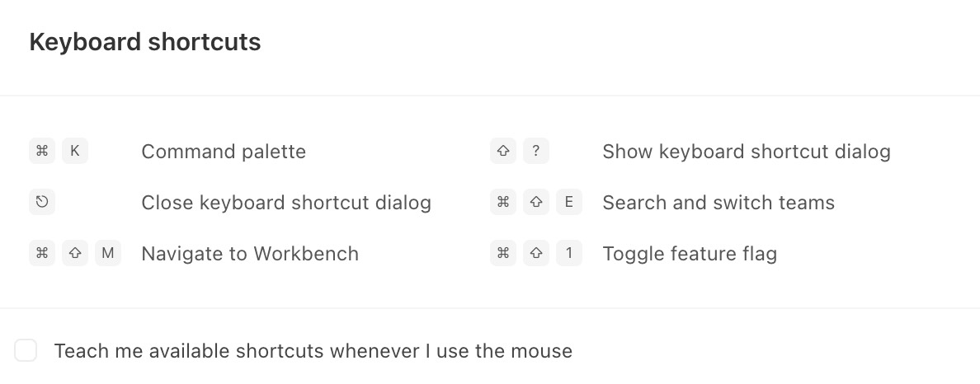Click the E key badge for Search and switch teams
Viewport: 980px width, 384px height.
point(568,203)
